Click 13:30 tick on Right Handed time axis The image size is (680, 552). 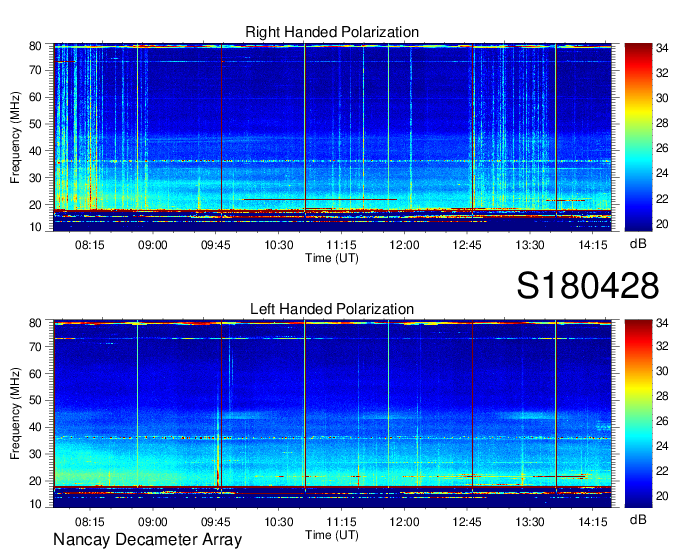point(530,245)
